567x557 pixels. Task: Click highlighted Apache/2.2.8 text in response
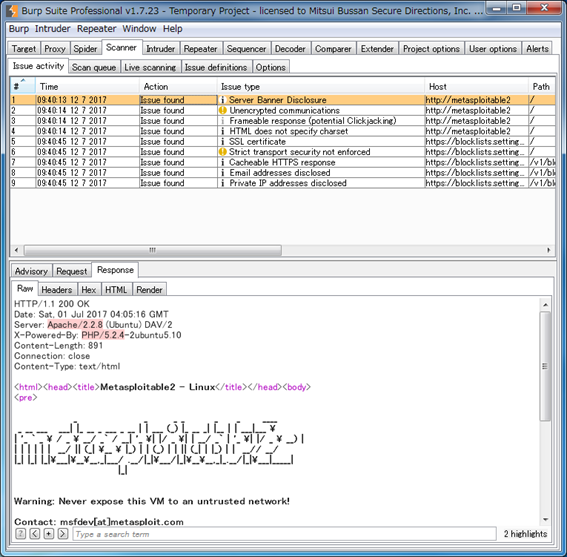pos(75,325)
